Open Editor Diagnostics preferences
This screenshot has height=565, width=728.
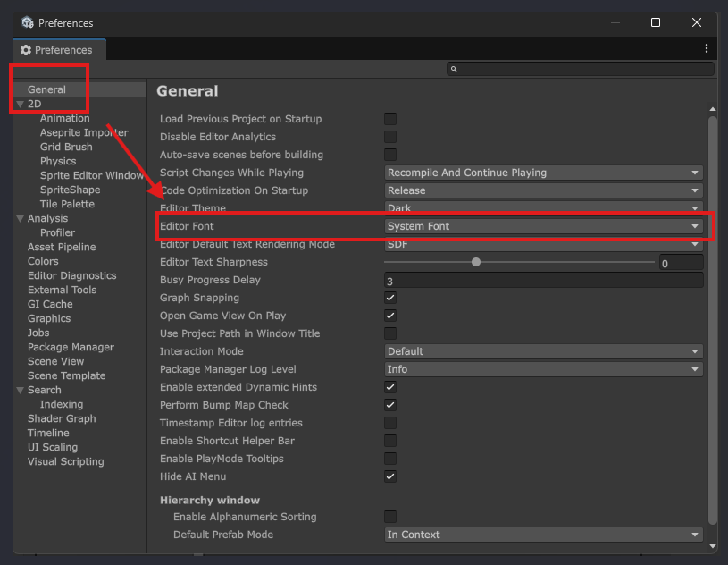pos(72,275)
